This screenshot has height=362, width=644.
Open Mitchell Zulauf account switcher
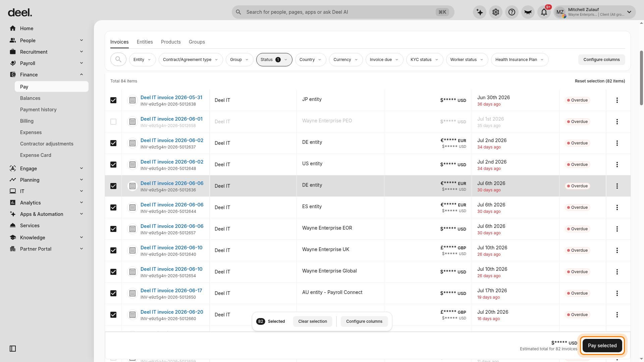[594, 12]
